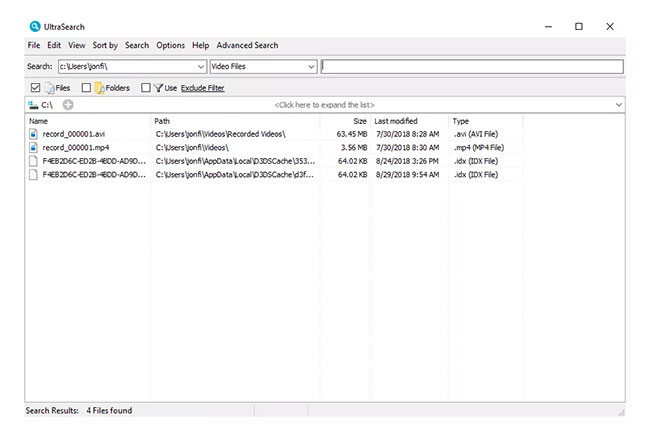Click the Folders folder icon
Viewport: 650px width, 433px height.
pos(99,88)
